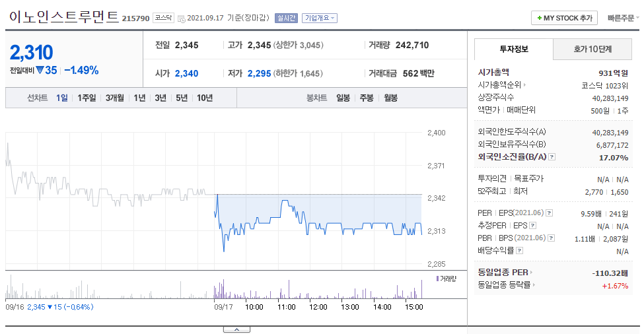Click the 2,400 price axis label
This screenshot has width=644, height=334.
coord(436,133)
